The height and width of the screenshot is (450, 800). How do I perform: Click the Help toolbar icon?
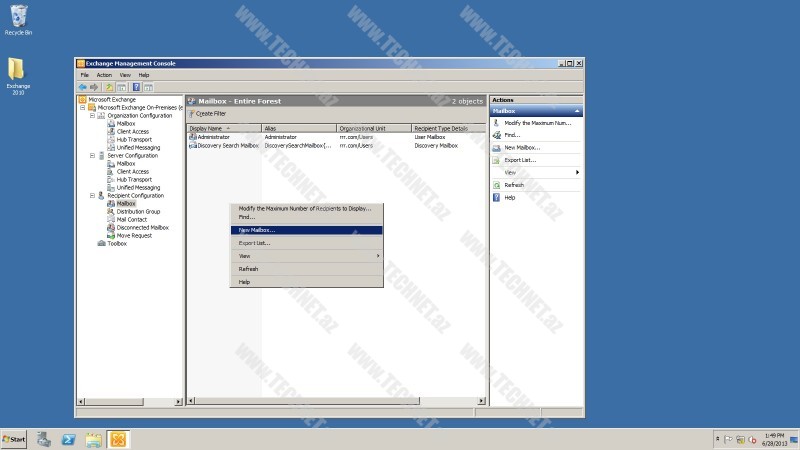pyautogui.click(x=135, y=87)
